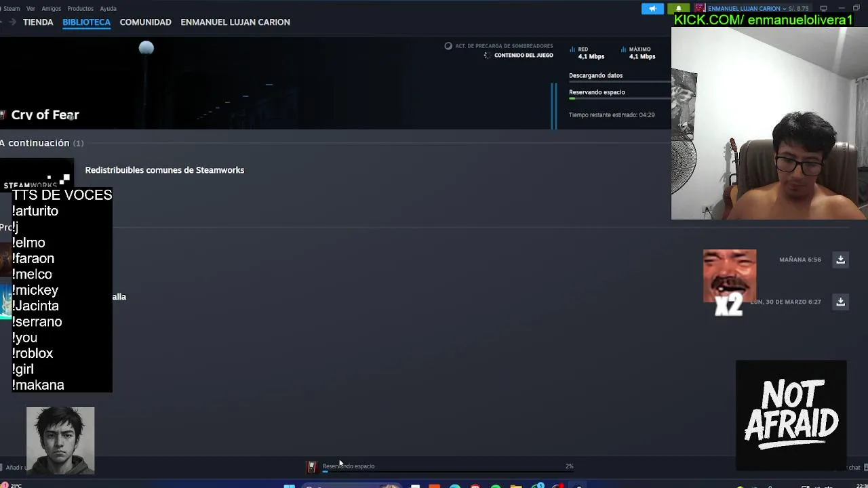Open the Steam menu
Screen dimensions: 868x488
[11, 9]
